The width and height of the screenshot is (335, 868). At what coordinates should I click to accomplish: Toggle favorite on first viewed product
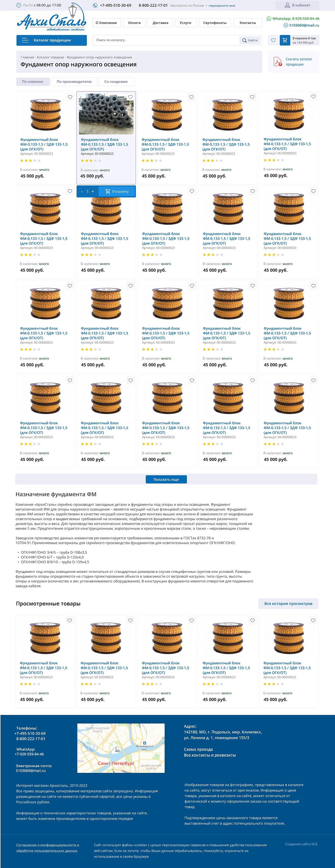pos(69,620)
